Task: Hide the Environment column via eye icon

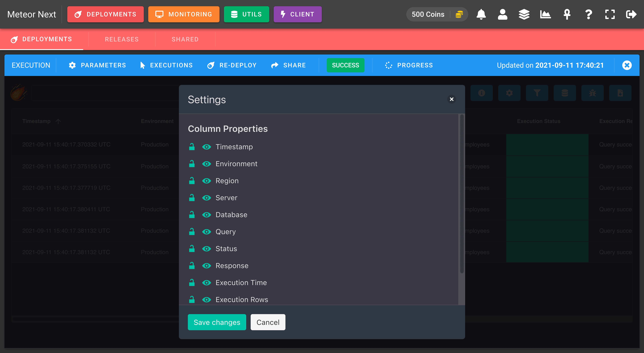Action: coord(207,164)
